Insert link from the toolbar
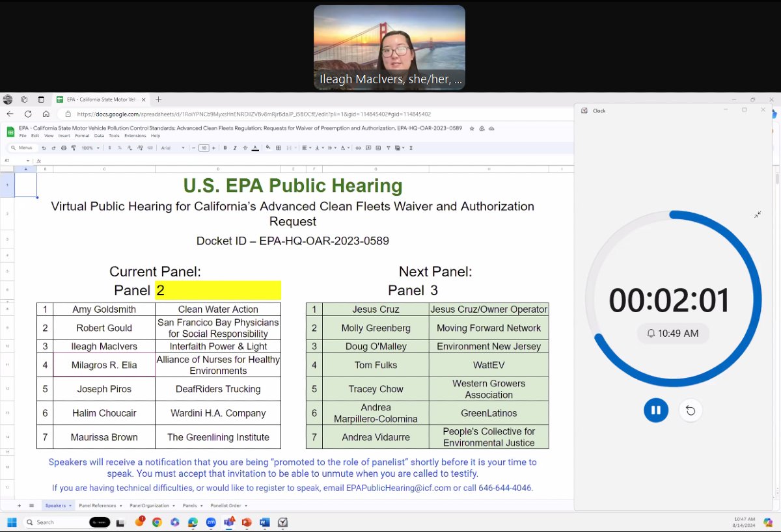The height and width of the screenshot is (532, 781). [358, 148]
